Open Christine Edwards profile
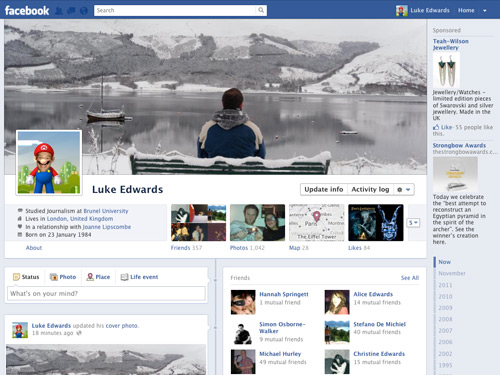Screen dimensions: 500x375 click(379, 354)
